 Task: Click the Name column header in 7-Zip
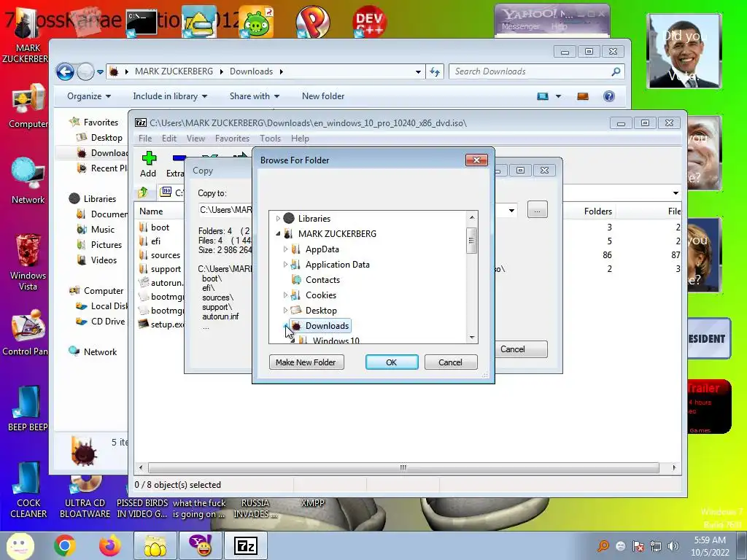click(151, 211)
